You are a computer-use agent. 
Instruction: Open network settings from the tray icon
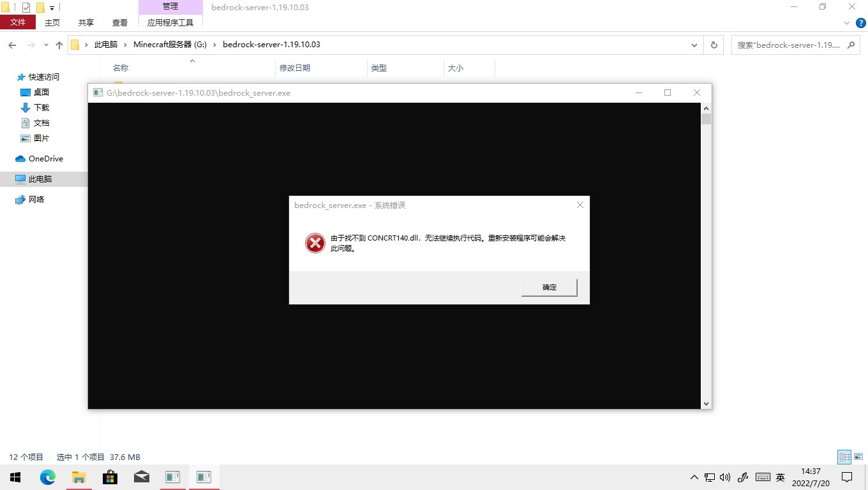click(x=710, y=477)
